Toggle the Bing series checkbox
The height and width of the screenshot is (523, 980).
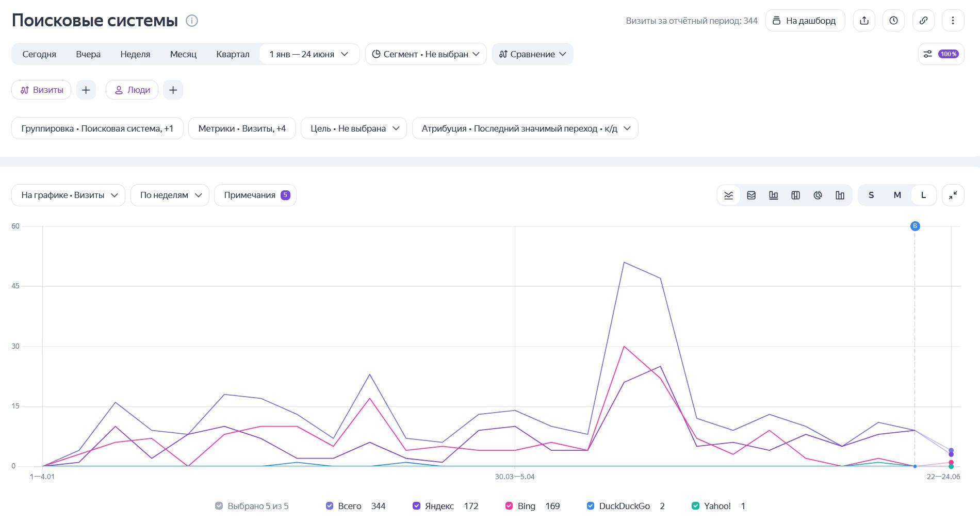(x=509, y=506)
